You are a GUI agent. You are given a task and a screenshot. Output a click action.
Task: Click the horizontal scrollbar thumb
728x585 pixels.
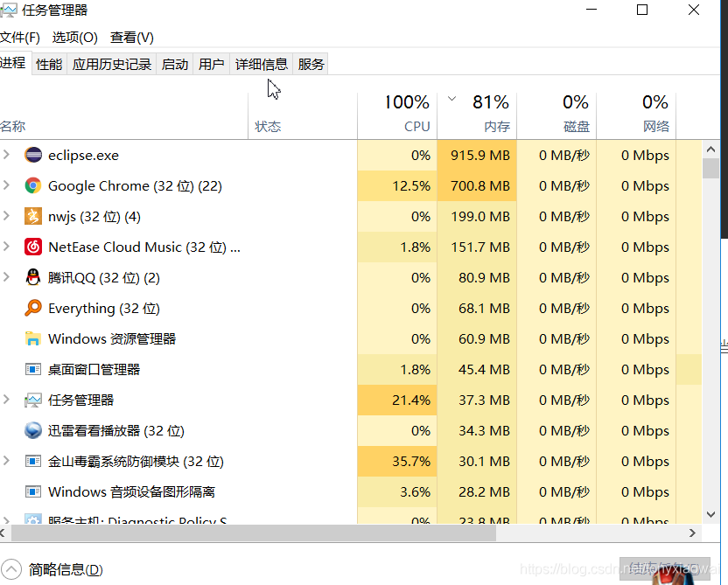click(254, 533)
